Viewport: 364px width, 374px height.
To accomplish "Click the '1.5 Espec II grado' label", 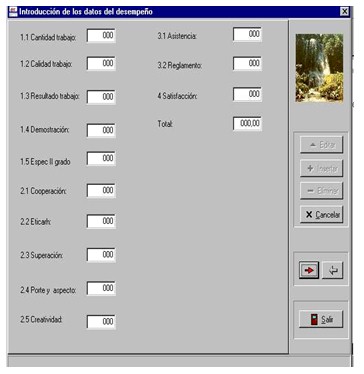I will tap(45, 162).
